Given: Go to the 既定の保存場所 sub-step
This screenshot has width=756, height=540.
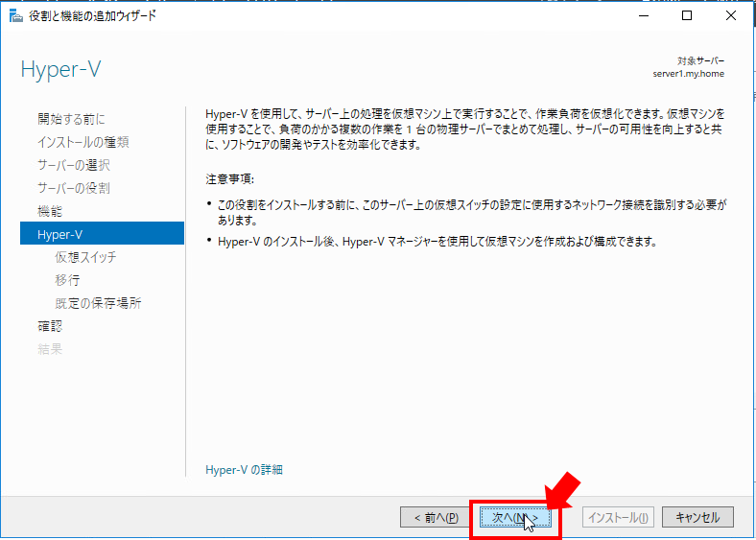Looking at the screenshot, I should coord(98,303).
